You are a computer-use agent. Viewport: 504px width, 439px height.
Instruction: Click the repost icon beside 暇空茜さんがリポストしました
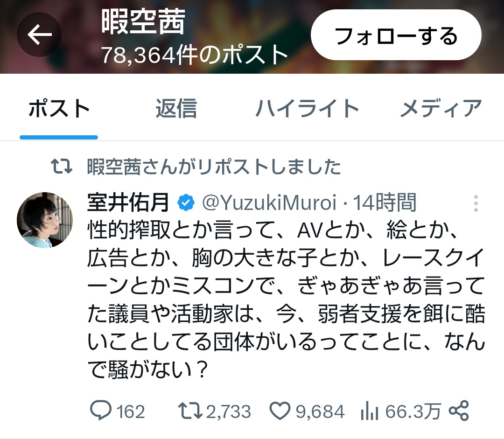[62, 166]
